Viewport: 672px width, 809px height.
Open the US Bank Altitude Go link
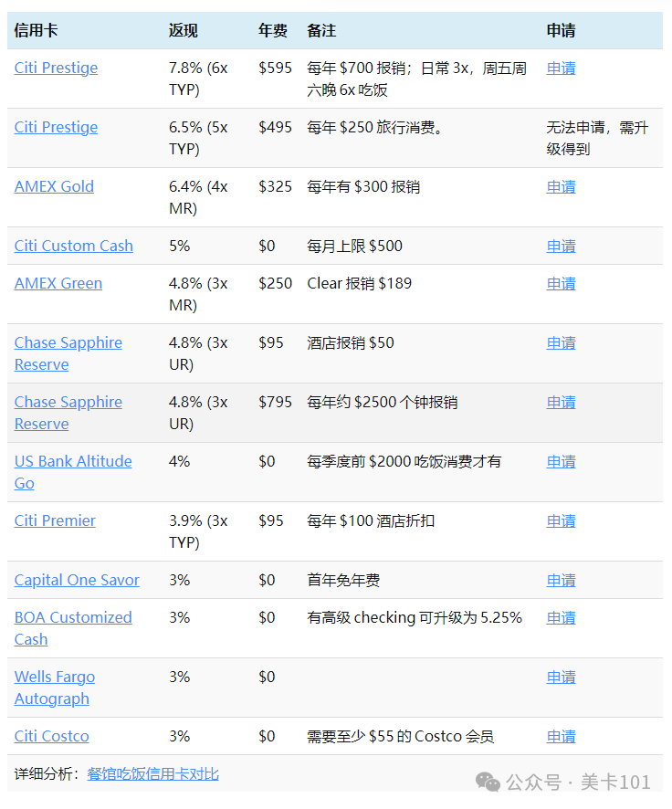point(73,472)
